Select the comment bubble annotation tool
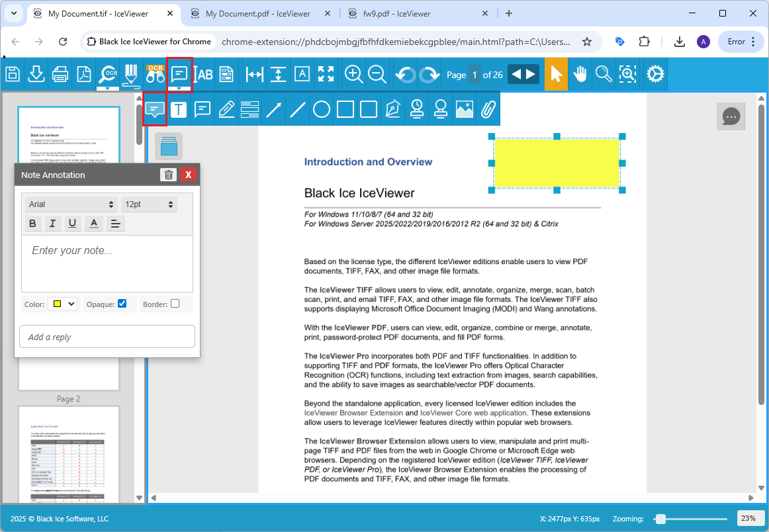 point(203,109)
